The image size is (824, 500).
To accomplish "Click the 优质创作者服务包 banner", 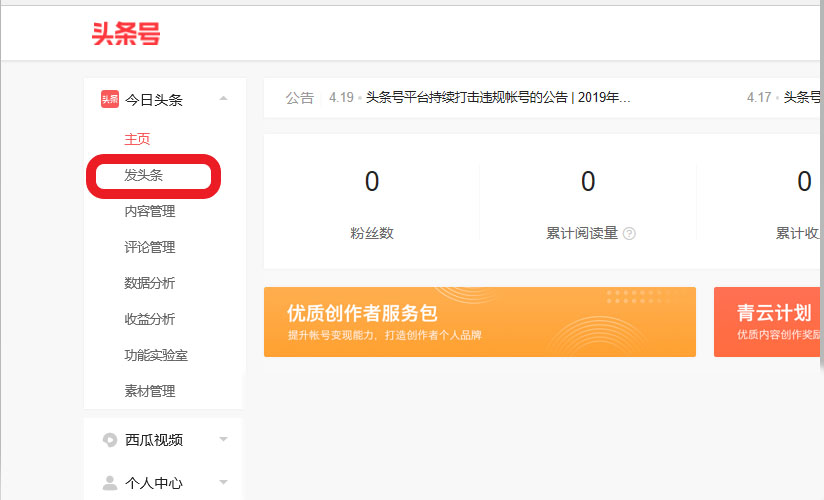I will (x=480, y=322).
